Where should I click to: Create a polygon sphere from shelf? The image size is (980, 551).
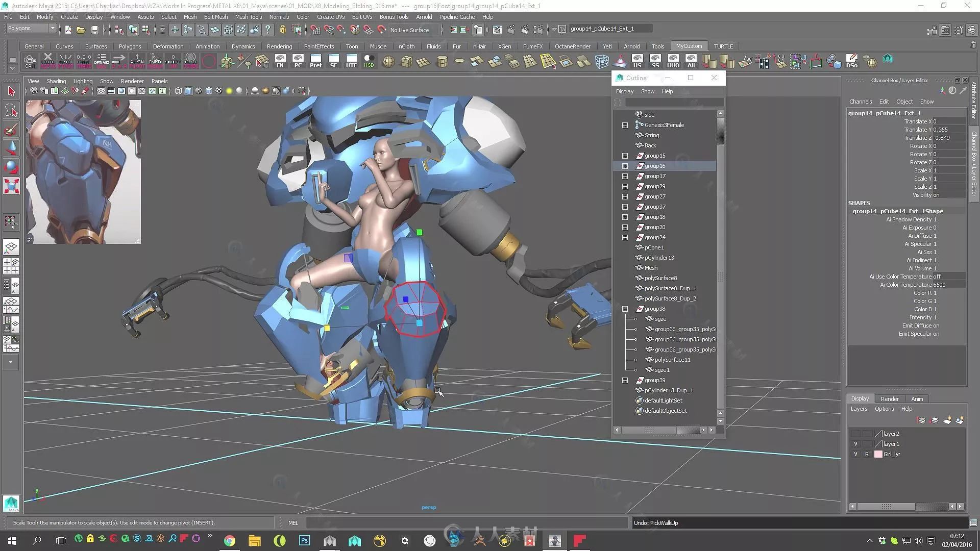pos(388,62)
